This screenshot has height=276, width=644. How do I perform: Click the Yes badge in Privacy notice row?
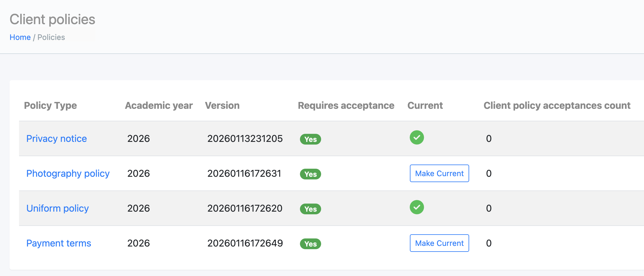point(310,139)
